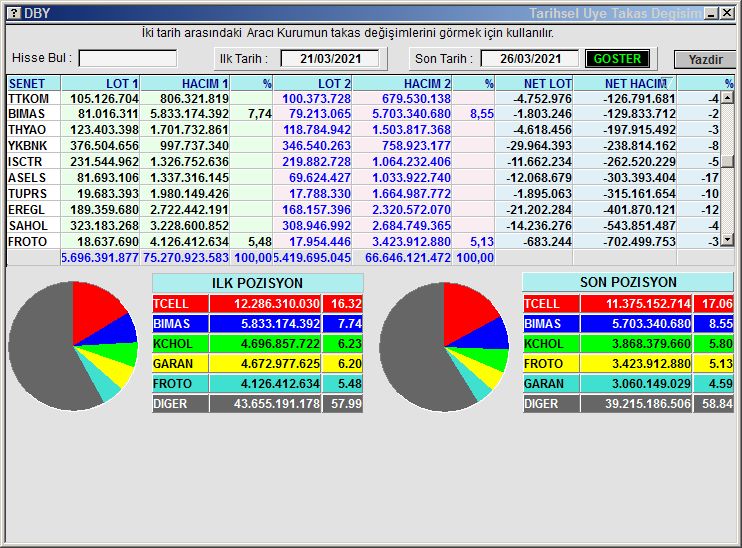Image resolution: width=742 pixels, height=548 pixels.
Task: Select the TUPRS row
Action: (363, 194)
